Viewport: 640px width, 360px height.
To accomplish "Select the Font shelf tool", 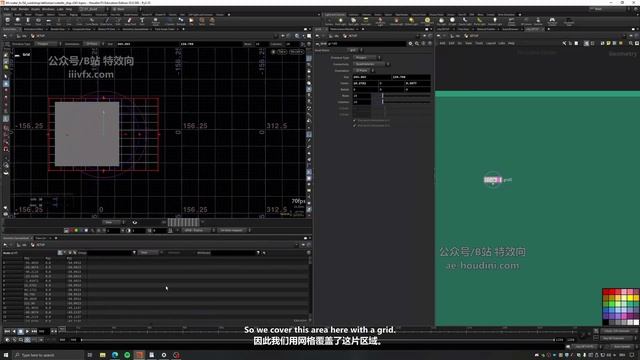I will click(142, 21).
